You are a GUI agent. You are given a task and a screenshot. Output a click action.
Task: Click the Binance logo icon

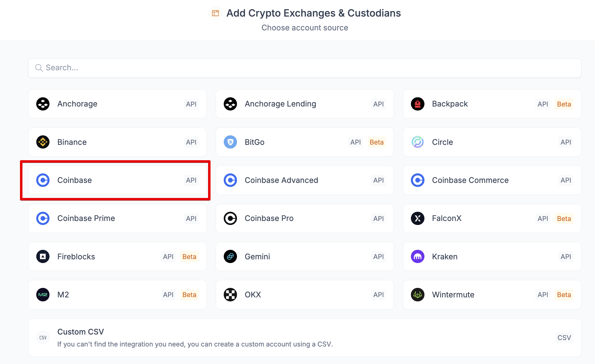[43, 142]
